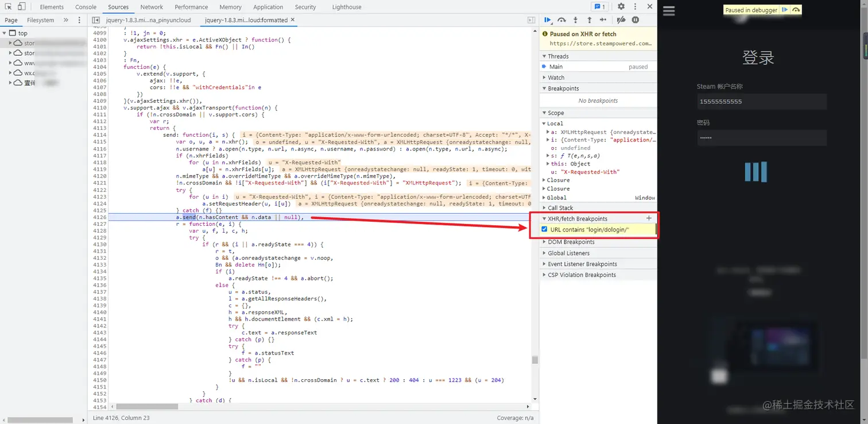The image size is (868, 424).
Task: Hide the navigator sidebar icon
Action: coord(96,20)
